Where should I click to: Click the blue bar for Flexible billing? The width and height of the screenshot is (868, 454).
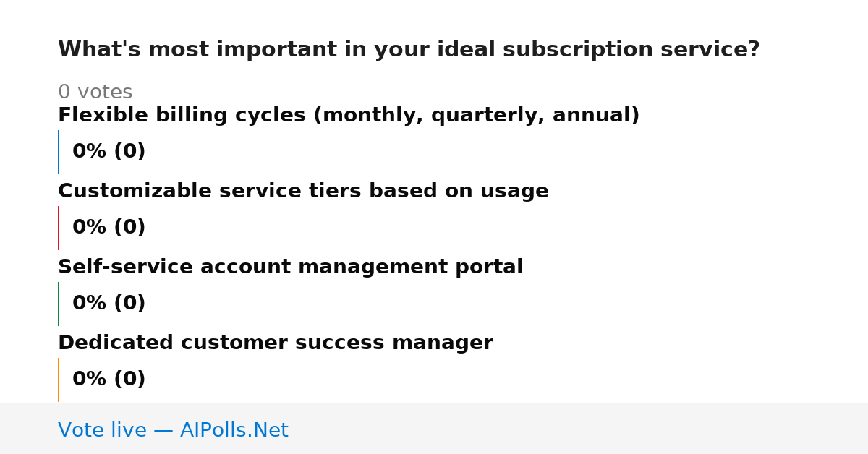(58, 152)
